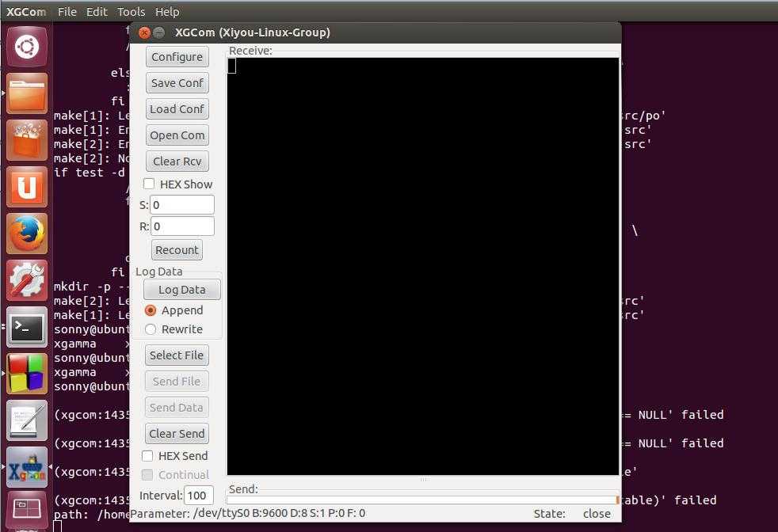The height and width of the screenshot is (532, 778).
Task: Click the XGCom (Xiyou-Linux-Group) title bar
Action: pyautogui.click(x=375, y=32)
